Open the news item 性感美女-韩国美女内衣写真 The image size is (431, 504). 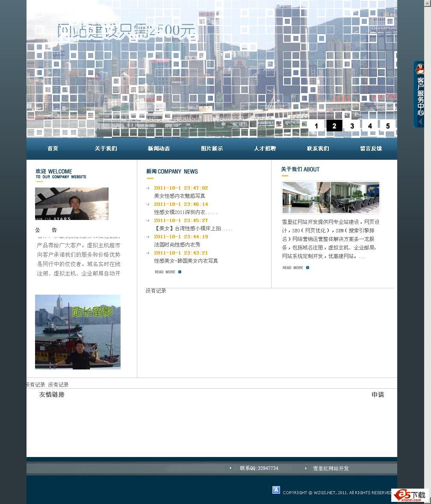click(x=186, y=261)
